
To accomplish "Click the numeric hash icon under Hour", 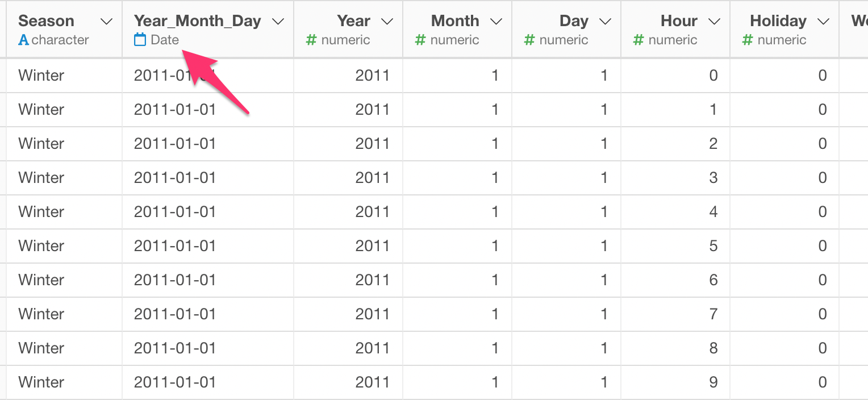I will [639, 40].
